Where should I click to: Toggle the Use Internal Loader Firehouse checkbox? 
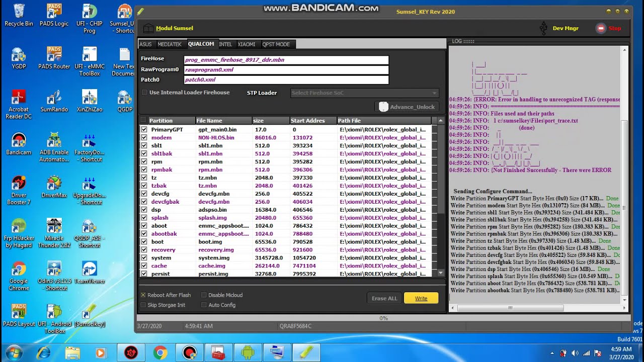(x=144, y=93)
